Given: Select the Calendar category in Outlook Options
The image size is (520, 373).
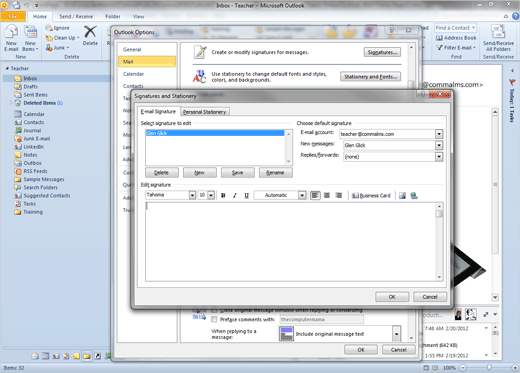Looking at the screenshot, I should tap(133, 74).
